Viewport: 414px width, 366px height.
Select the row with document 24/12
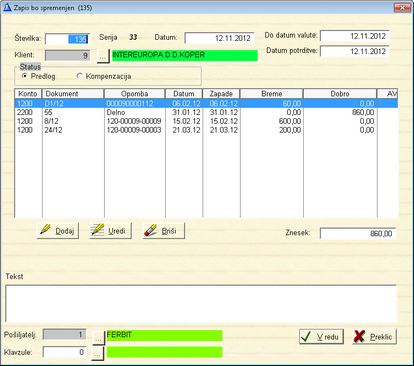[x=206, y=130]
